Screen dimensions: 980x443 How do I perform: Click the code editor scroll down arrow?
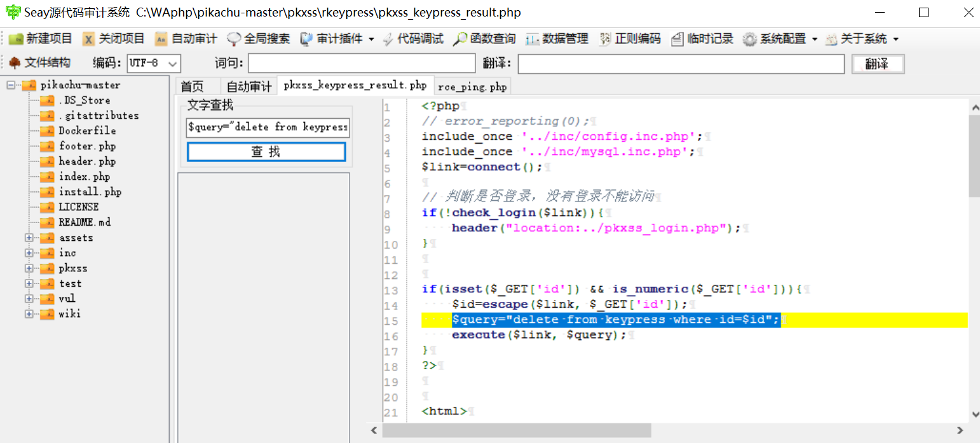tap(974, 414)
